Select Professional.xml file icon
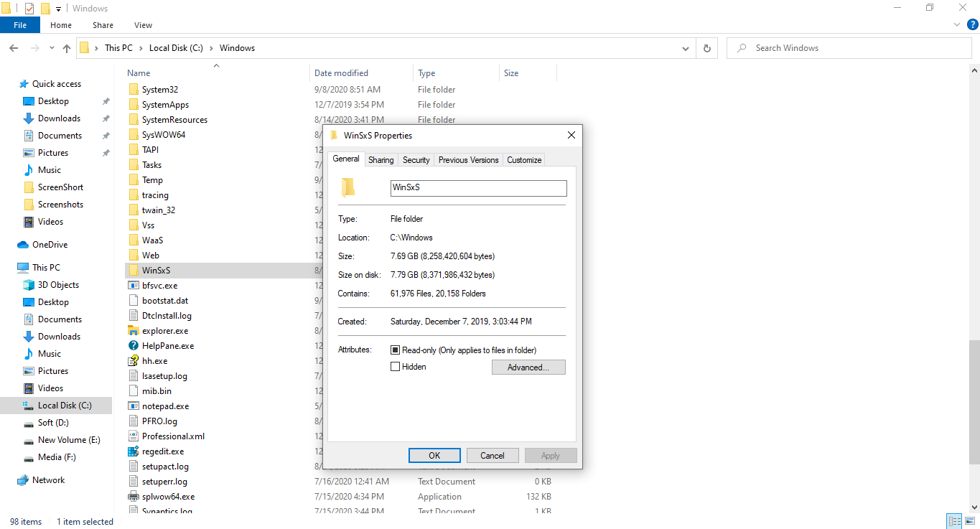 click(133, 436)
